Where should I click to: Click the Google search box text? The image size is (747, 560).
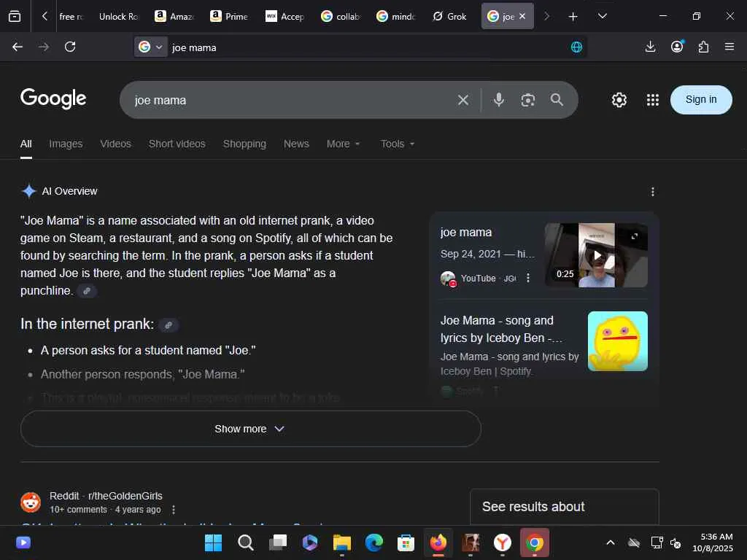160,101
